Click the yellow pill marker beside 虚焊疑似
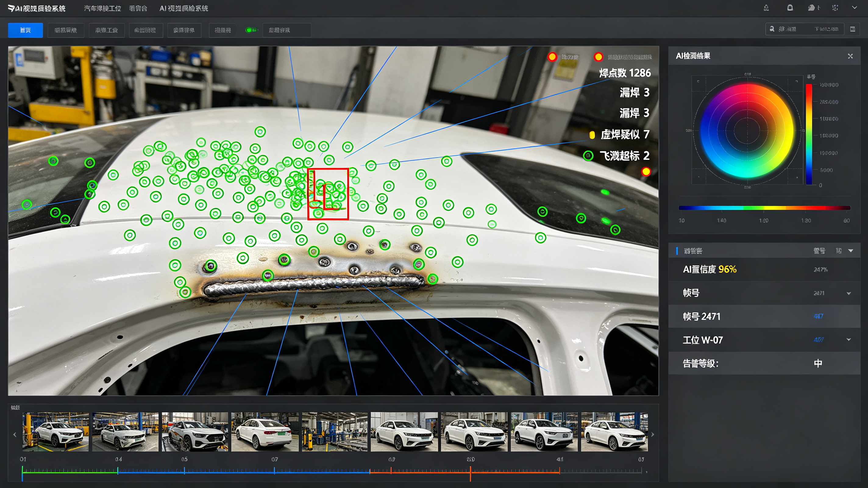The height and width of the screenshot is (488, 868). (x=592, y=135)
